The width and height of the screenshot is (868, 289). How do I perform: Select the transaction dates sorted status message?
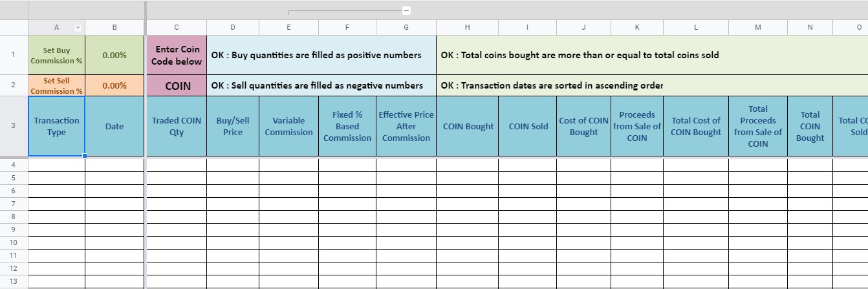552,85
